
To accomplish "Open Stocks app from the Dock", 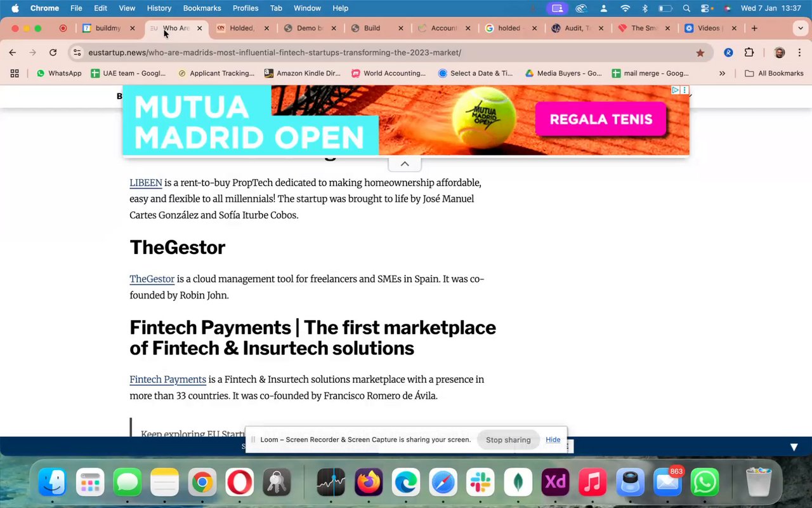I will (x=331, y=483).
